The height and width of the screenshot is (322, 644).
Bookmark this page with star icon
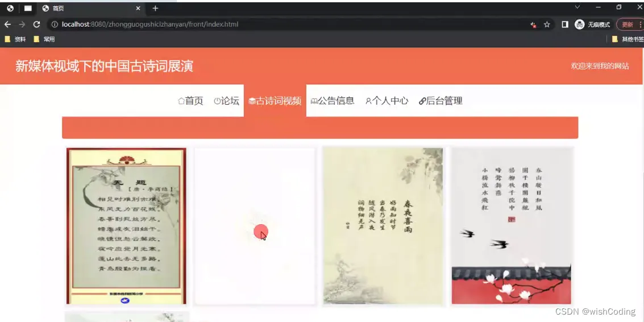tap(547, 24)
